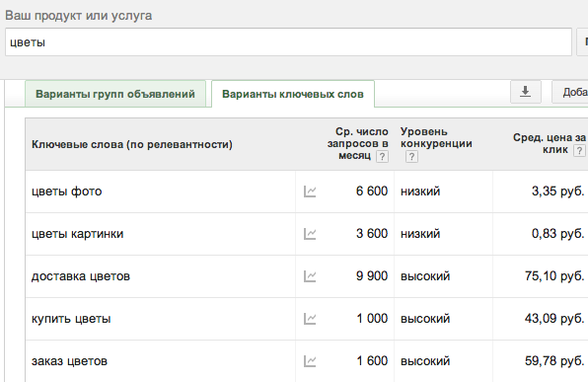This screenshot has width=588, height=382.
Task: Switch to Варианты групп объявлений tab
Action: click(115, 94)
